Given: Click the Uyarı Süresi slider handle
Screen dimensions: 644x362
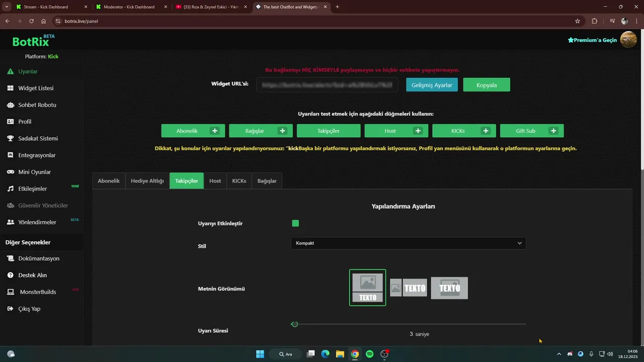Looking at the screenshot, I should [x=295, y=324].
